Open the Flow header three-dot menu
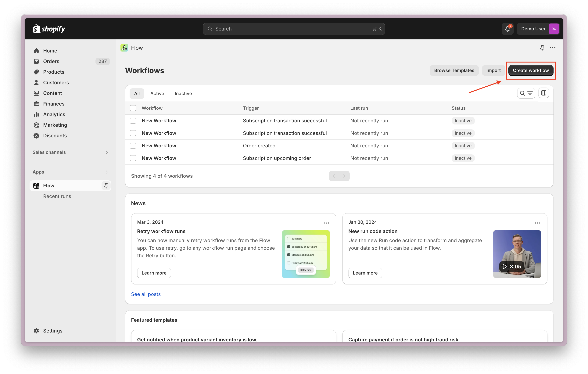The image size is (588, 374). tap(553, 48)
